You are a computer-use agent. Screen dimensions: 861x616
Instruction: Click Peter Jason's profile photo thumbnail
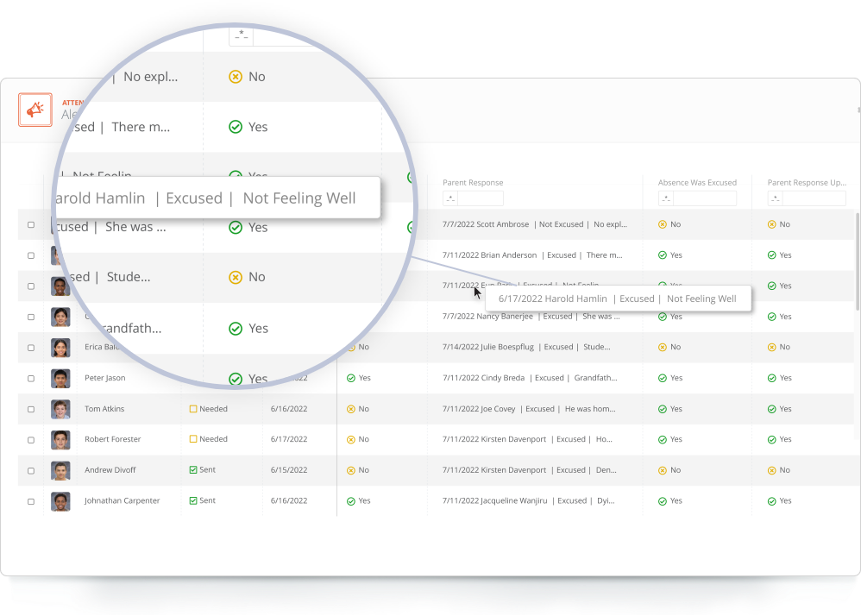pos(60,378)
